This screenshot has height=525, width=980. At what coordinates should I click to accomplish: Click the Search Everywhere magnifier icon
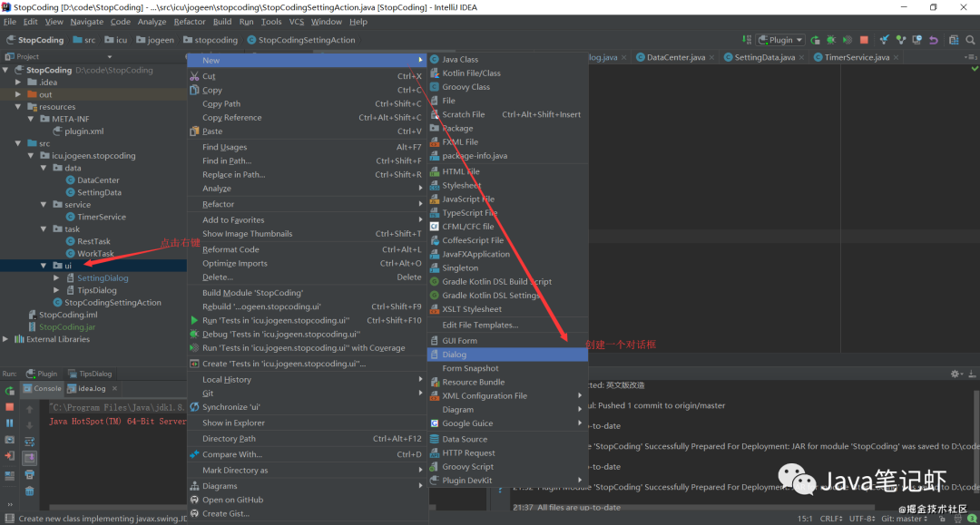[970, 40]
